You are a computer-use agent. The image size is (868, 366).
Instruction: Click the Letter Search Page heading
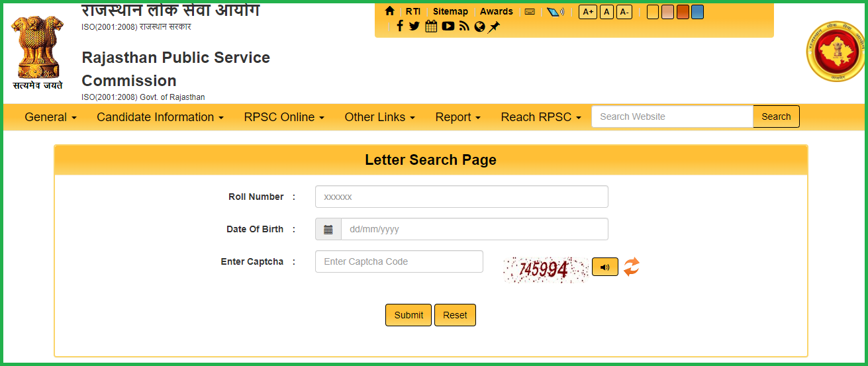(x=430, y=160)
